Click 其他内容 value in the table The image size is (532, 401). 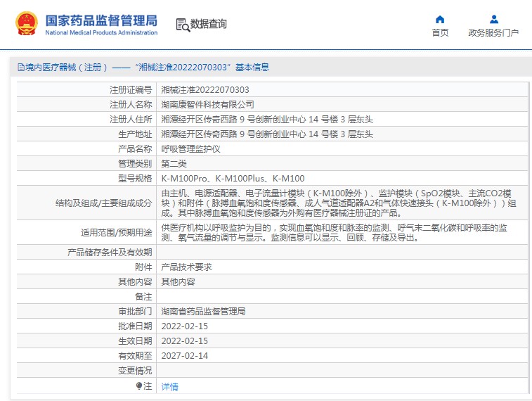pos(178,282)
